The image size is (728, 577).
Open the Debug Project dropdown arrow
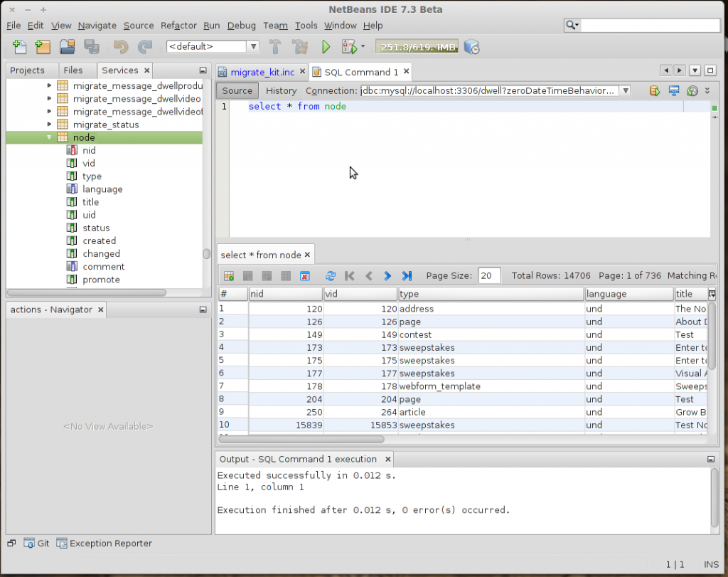point(363,46)
